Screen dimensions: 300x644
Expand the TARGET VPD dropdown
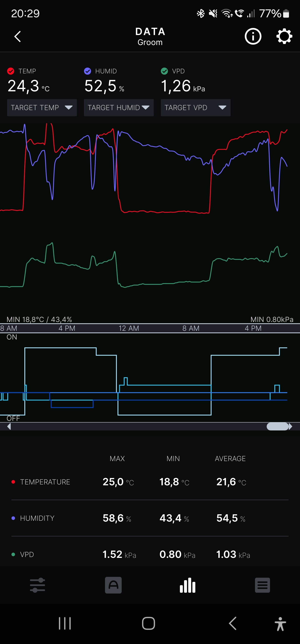click(x=195, y=107)
